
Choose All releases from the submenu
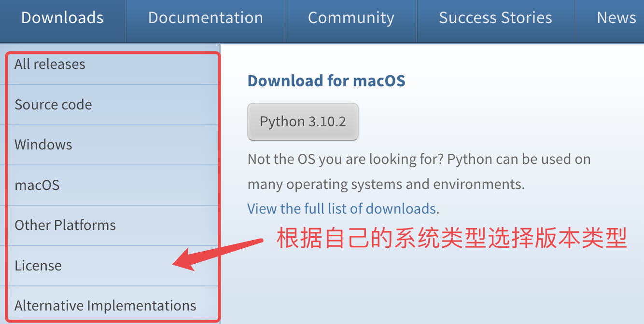tap(50, 64)
